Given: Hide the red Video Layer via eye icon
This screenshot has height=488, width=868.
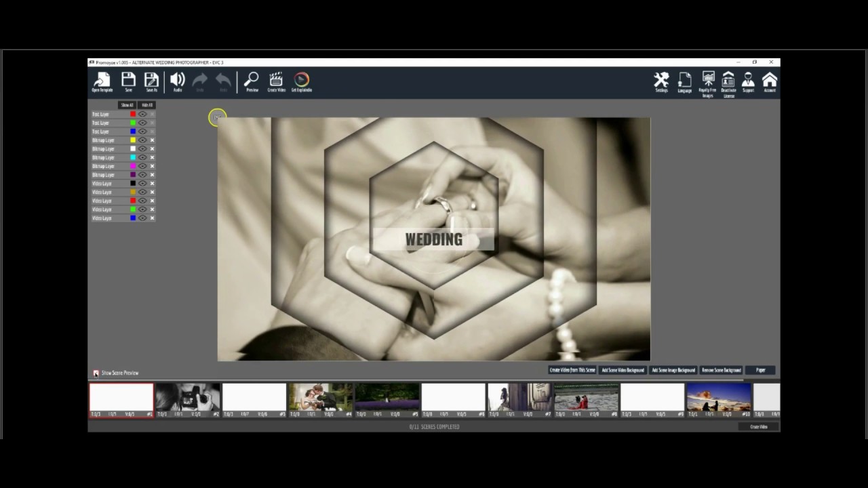Looking at the screenshot, I should tap(142, 201).
